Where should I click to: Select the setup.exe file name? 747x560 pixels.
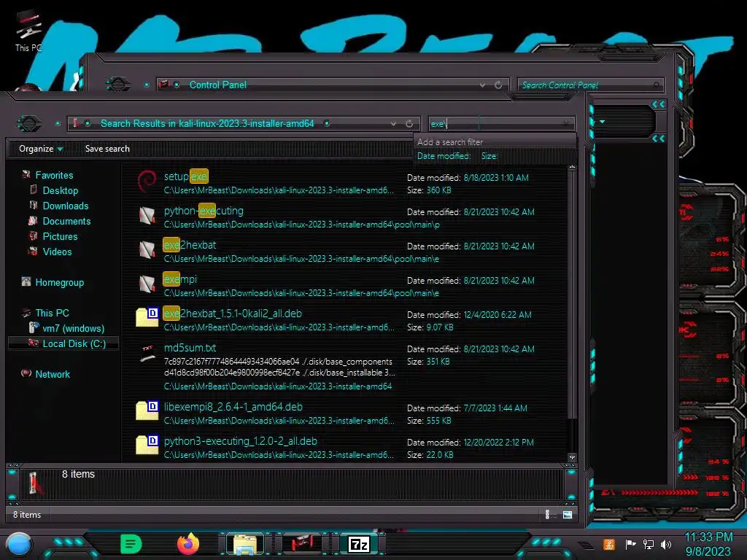pyautogui.click(x=186, y=176)
